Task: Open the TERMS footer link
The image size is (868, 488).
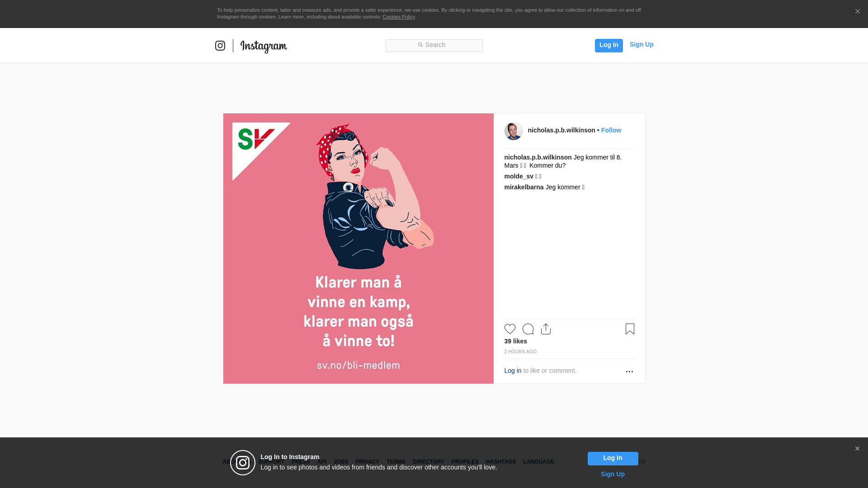Action: [396, 462]
